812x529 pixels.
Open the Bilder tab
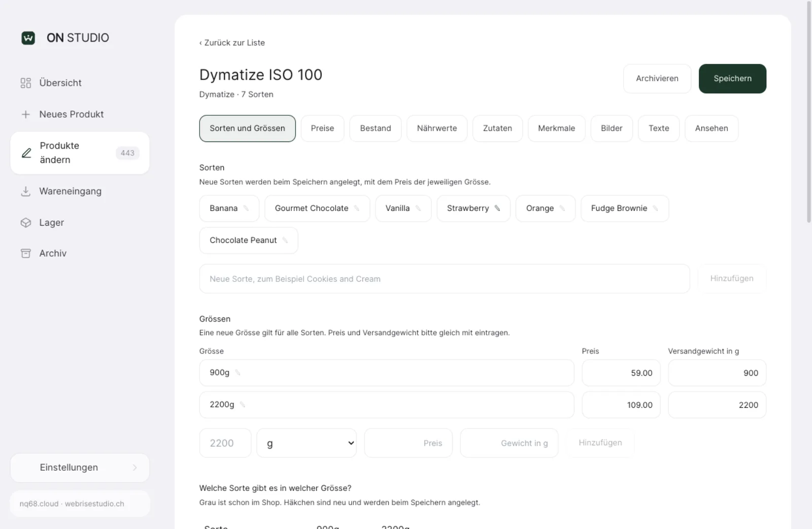tap(612, 128)
